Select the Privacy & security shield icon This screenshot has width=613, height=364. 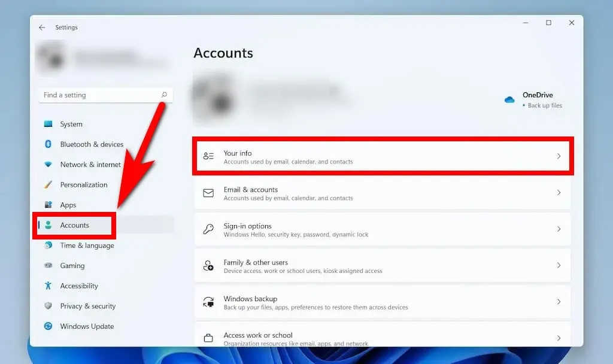48,306
